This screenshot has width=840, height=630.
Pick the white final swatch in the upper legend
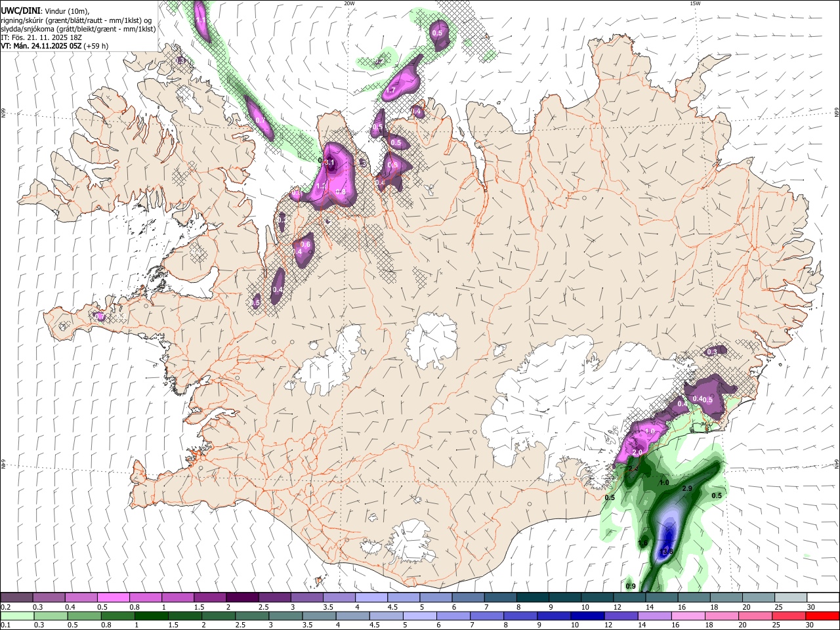point(823,598)
